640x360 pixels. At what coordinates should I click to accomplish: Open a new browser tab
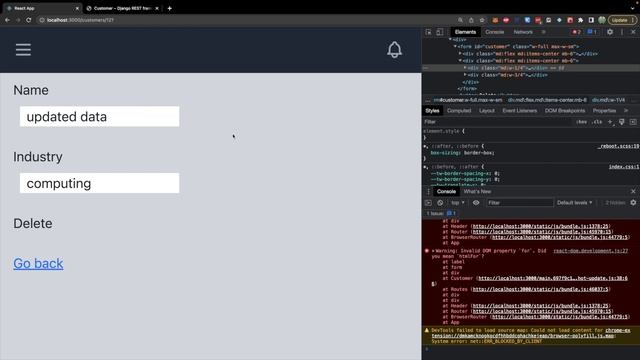click(169, 8)
